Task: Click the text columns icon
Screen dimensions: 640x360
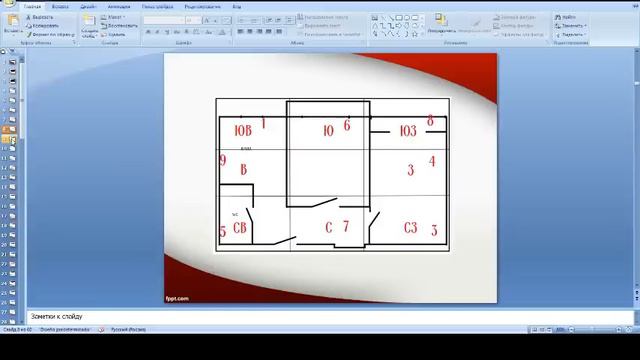Action: point(279,31)
